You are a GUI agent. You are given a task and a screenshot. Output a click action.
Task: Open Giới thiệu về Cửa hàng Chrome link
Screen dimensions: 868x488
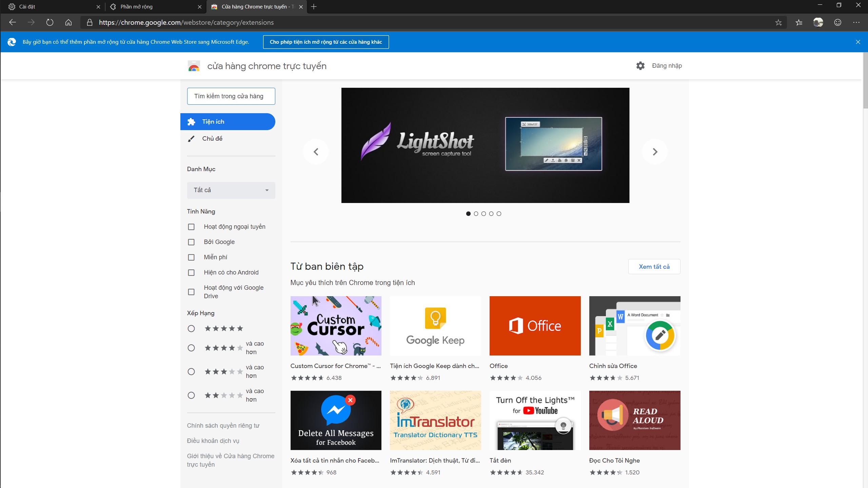click(231, 460)
